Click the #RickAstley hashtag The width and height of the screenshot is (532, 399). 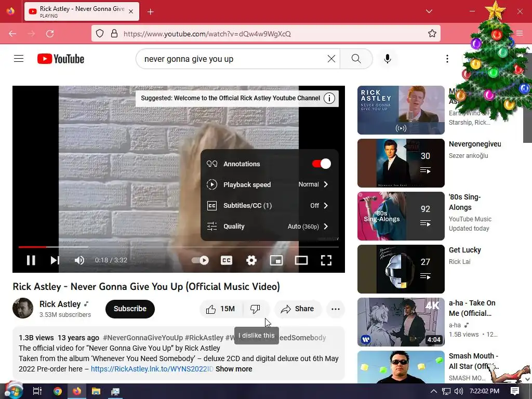pos(204,338)
